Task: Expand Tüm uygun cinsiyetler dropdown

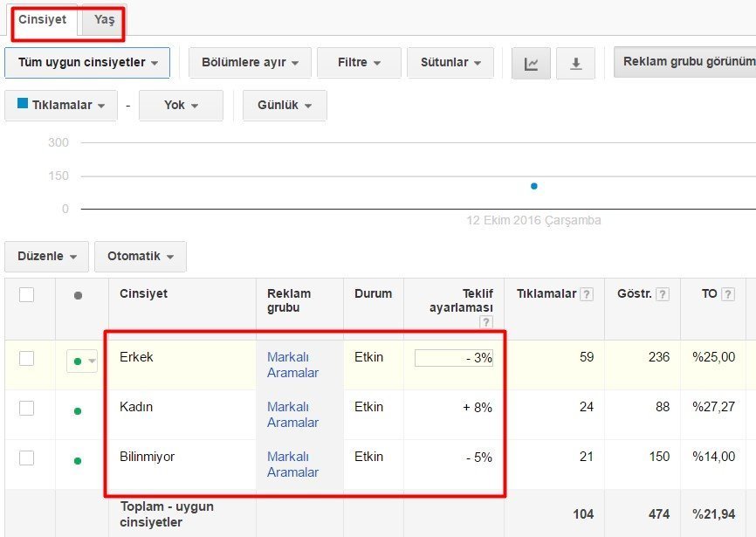Action: [87, 63]
